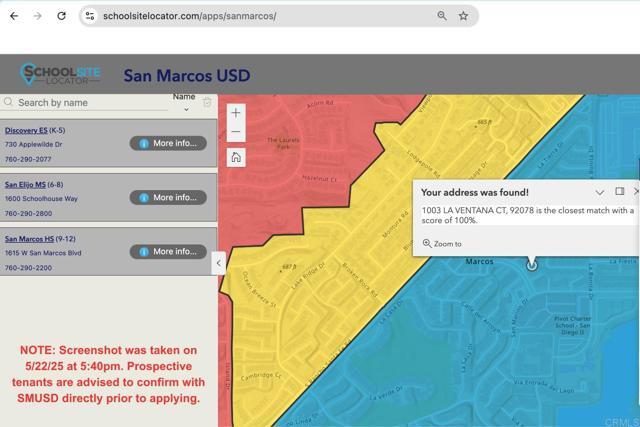Zoom in on the map
Viewport: 640px width, 427px height.
point(236,113)
